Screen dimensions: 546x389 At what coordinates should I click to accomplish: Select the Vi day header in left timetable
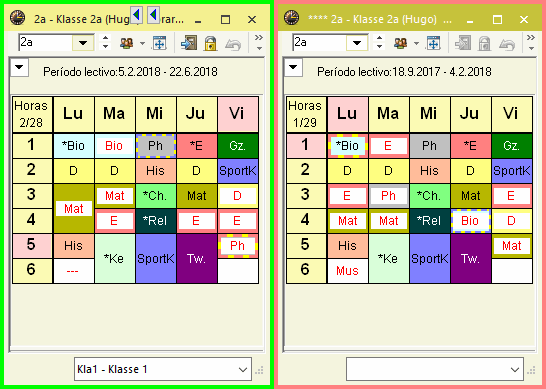(238, 114)
